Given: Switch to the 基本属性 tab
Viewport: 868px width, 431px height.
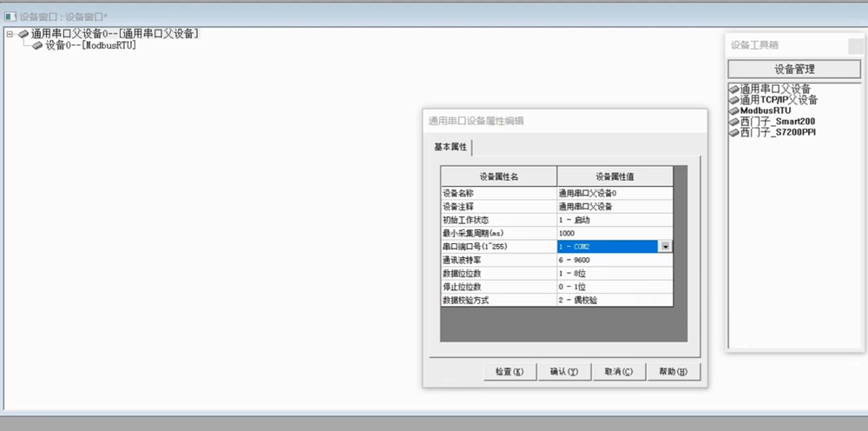Looking at the screenshot, I should (450, 147).
